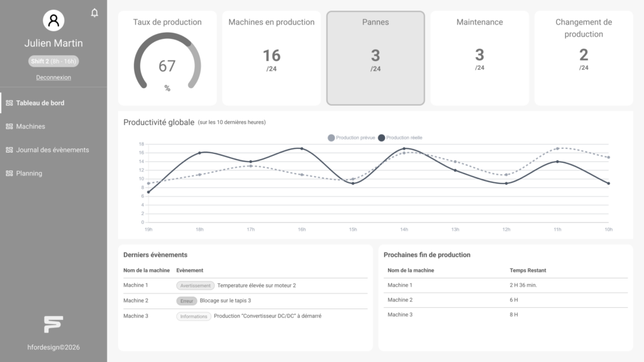Screen dimensions: 644x362
Task: Click the Avertissement tag for Machine 1
Action: [x=195, y=286]
